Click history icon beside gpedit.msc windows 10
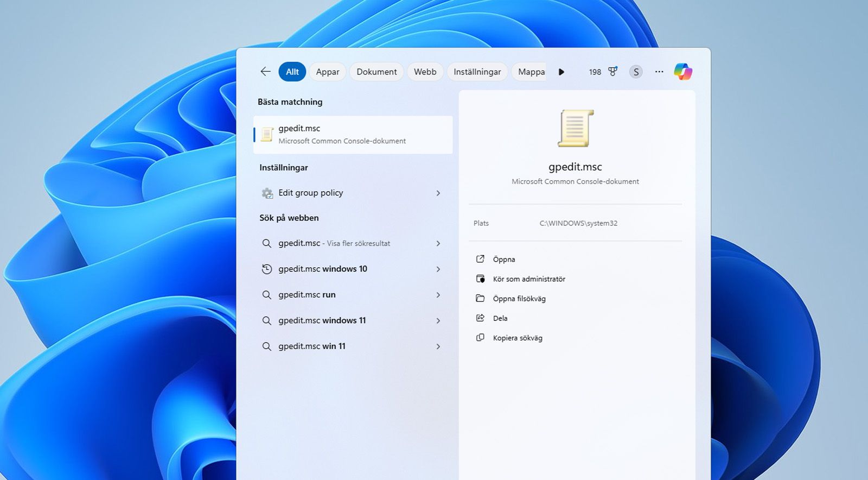868x480 pixels. click(x=267, y=269)
